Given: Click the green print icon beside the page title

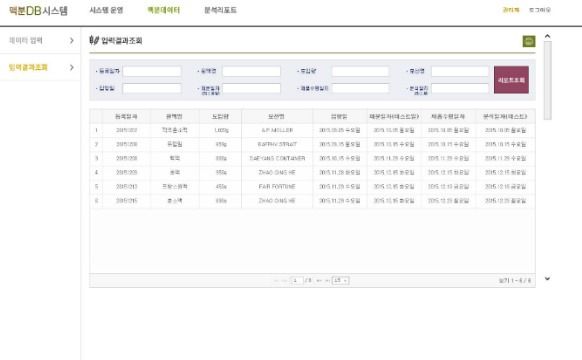Looking at the screenshot, I should click(x=529, y=41).
